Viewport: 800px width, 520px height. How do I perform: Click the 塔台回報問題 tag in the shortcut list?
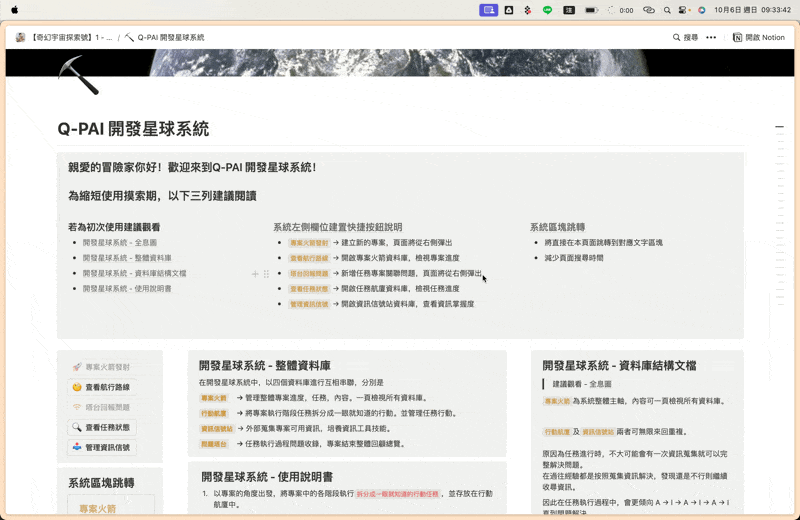(x=309, y=274)
